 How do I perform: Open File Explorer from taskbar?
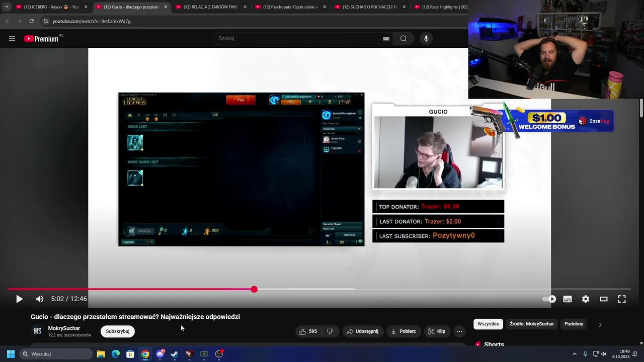101,354
